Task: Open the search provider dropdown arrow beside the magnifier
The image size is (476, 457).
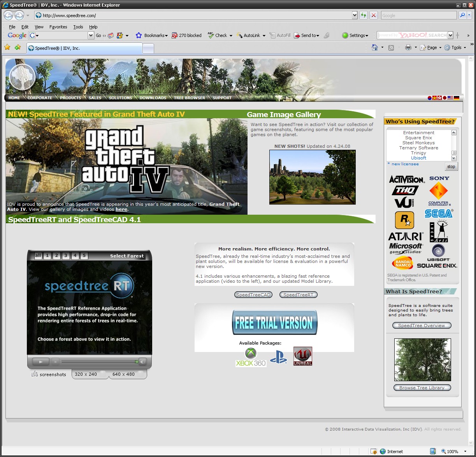Action: coord(469,15)
